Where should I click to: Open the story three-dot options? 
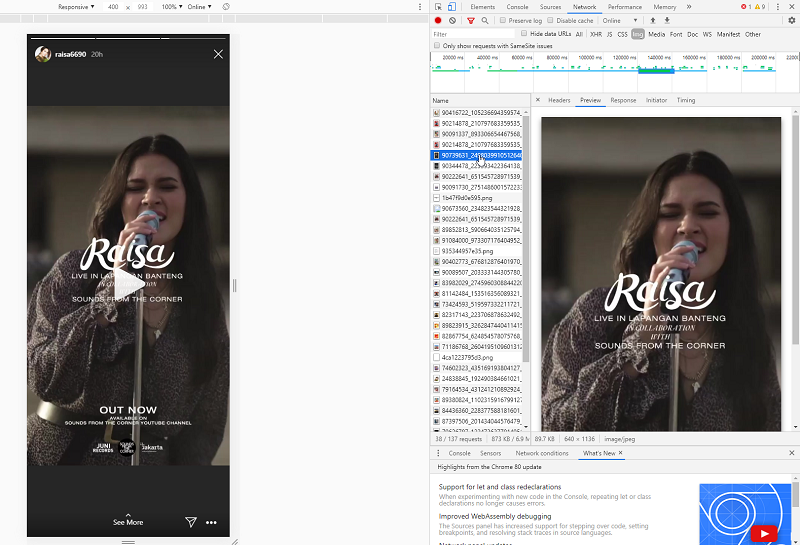coord(211,522)
